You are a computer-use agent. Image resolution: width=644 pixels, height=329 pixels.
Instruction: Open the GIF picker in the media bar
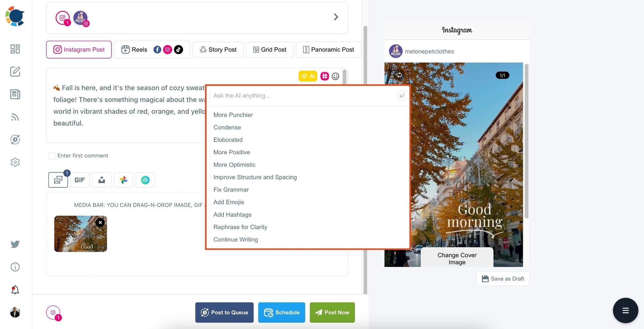coord(80,180)
